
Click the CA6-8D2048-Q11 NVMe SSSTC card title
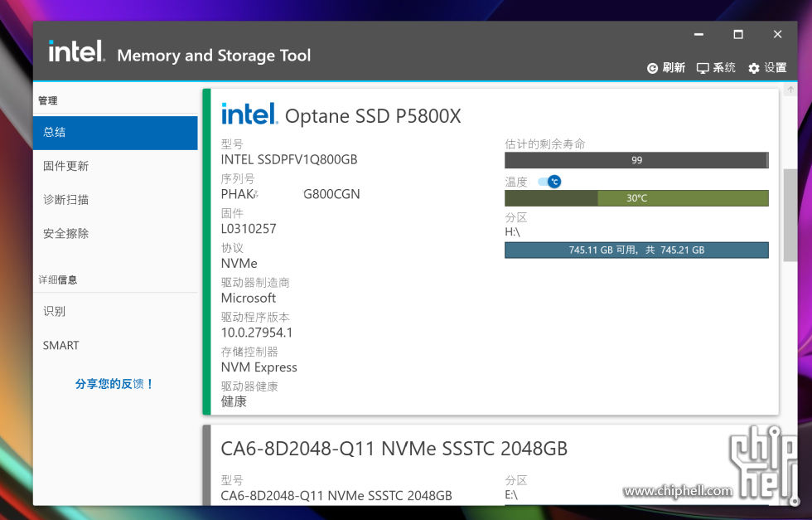(394, 449)
